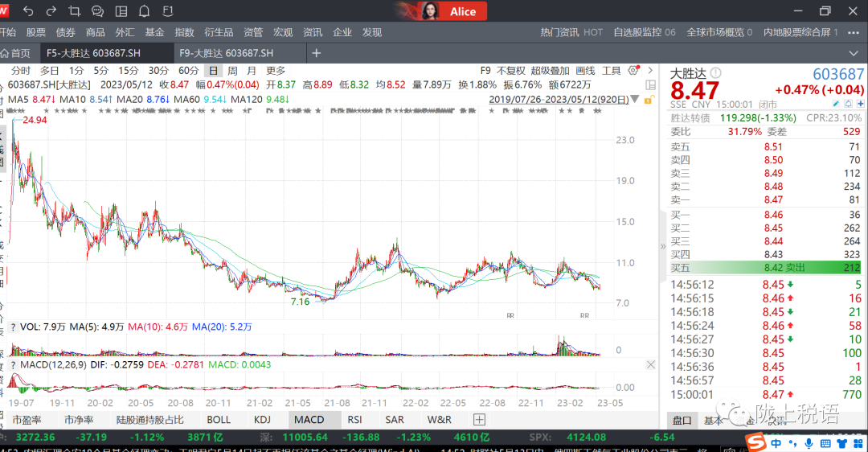Click the F9 button in the chart toolbar

(x=485, y=70)
